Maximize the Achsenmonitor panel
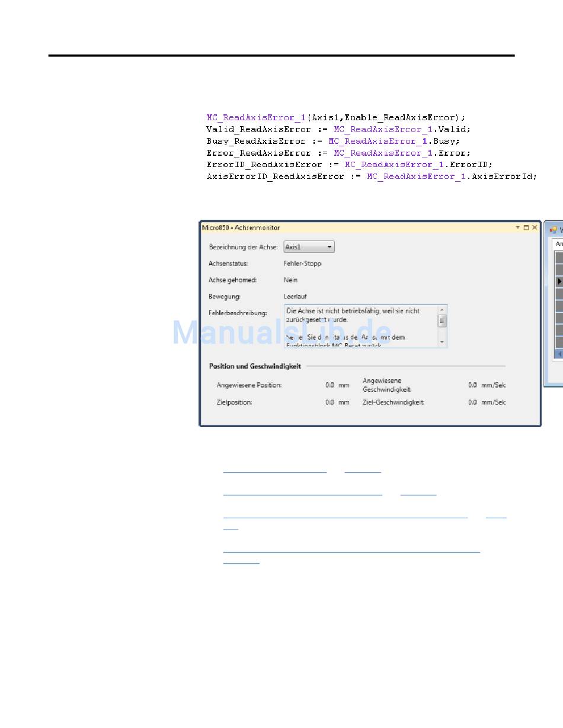The height and width of the screenshot is (728, 563). 526,227
